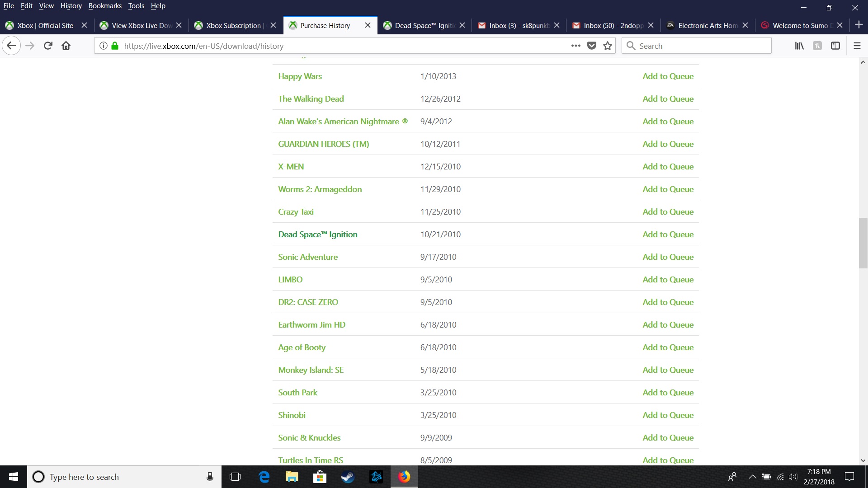This screenshot has width=868, height=488.
Task: Add Shinobi to queue
Action: (668, 415)
